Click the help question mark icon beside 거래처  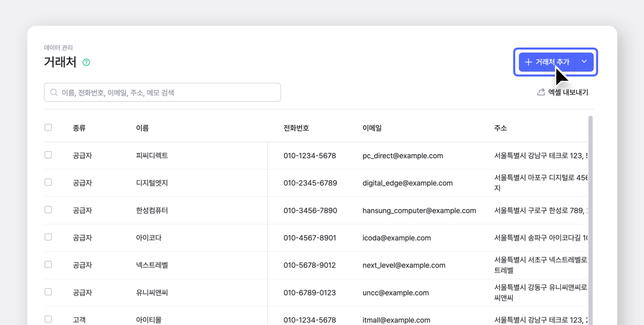86,62
